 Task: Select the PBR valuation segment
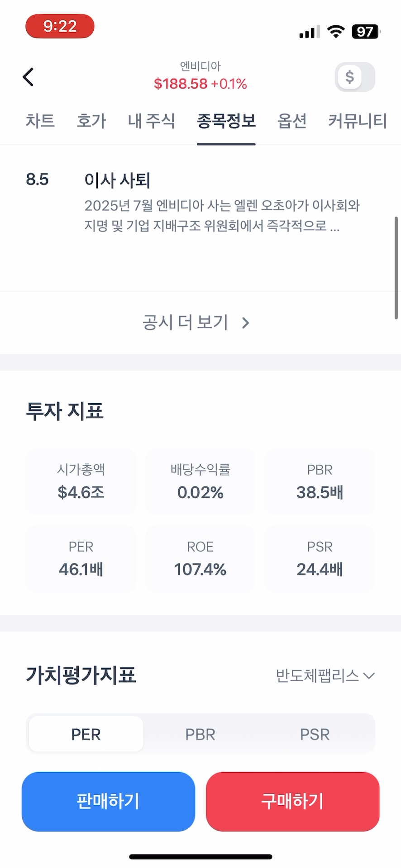point(200,734)
